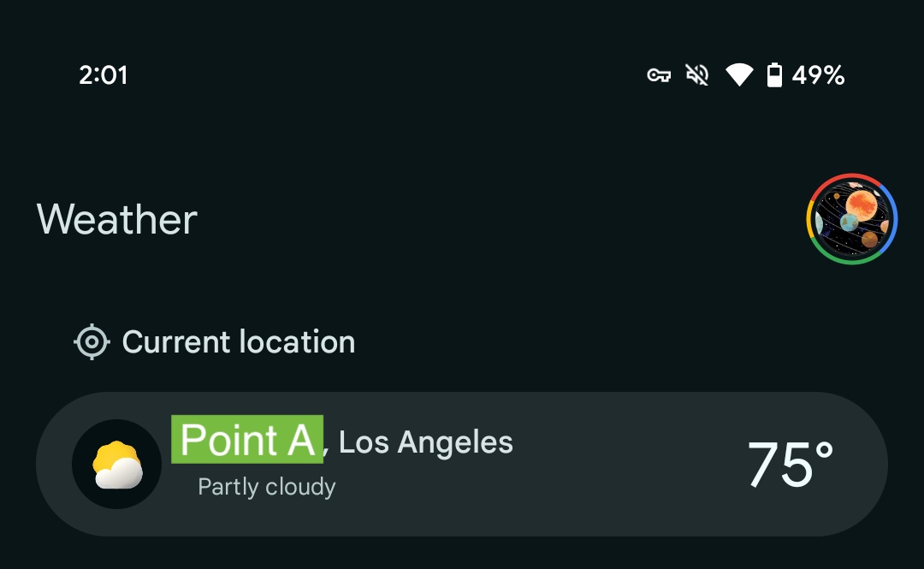The height and width of the screenshot is (569, 924).
Task: Select the Current location label
Action: click(x=239, y=342)
